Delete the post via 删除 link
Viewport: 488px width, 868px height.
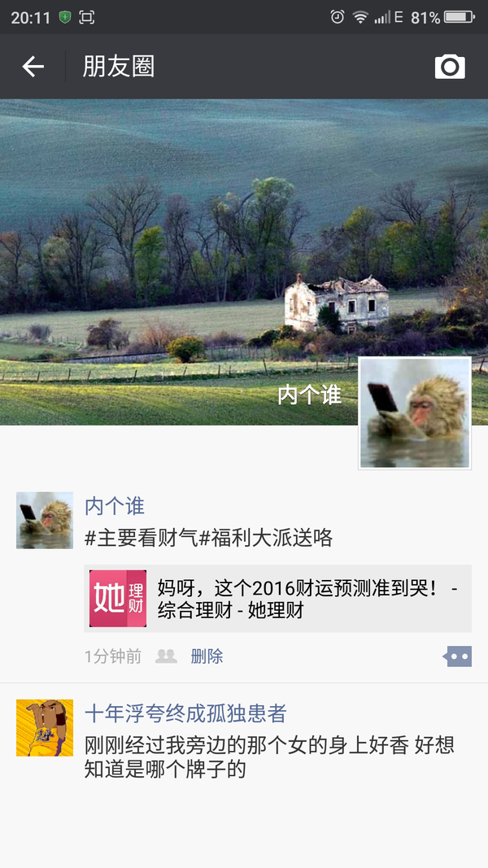coord(207,656)
